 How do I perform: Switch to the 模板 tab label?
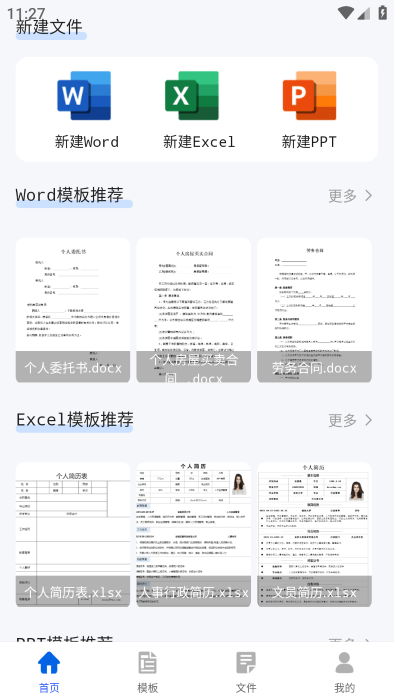pyautogui.click(x=148, y=688)
